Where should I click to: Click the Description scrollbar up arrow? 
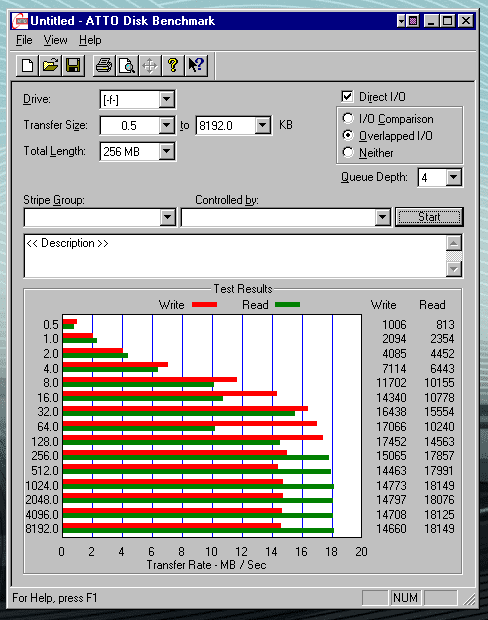[x=454, y=243]
